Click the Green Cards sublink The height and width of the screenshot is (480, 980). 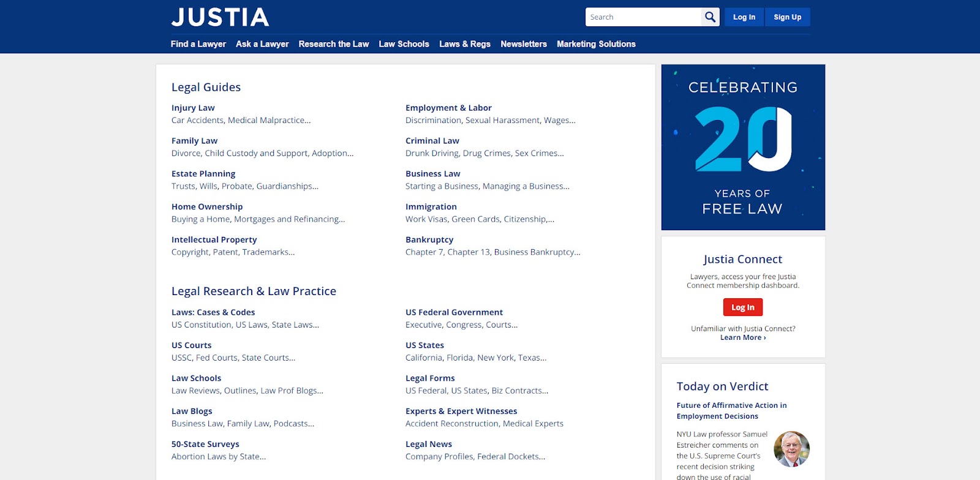pos(475,219)
